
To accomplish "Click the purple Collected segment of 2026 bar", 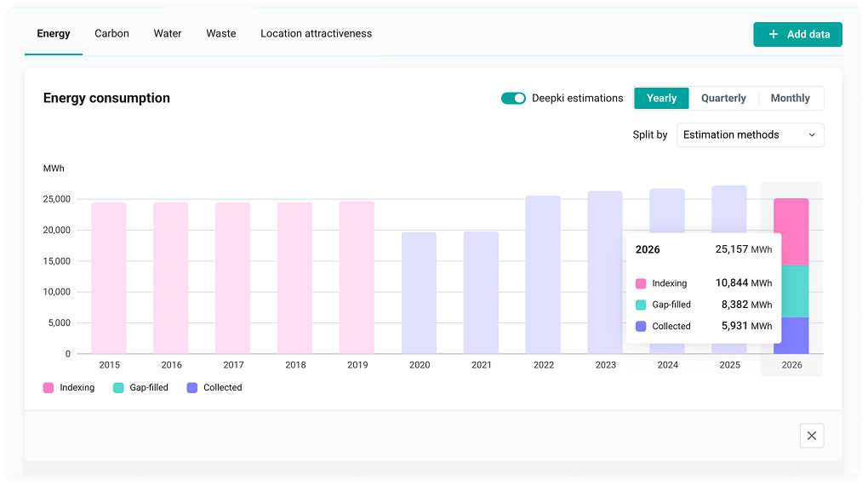I will [x=795, y=335].
